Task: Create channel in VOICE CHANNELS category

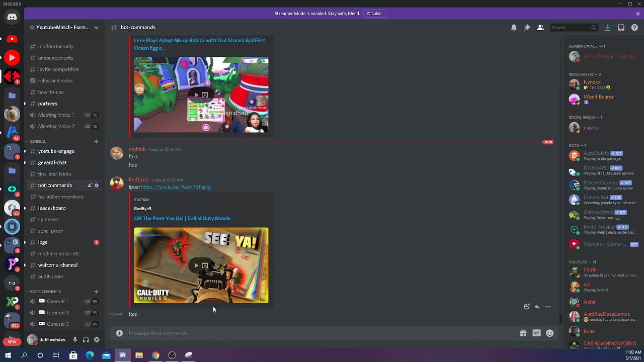Action: [x=96, y=292]
